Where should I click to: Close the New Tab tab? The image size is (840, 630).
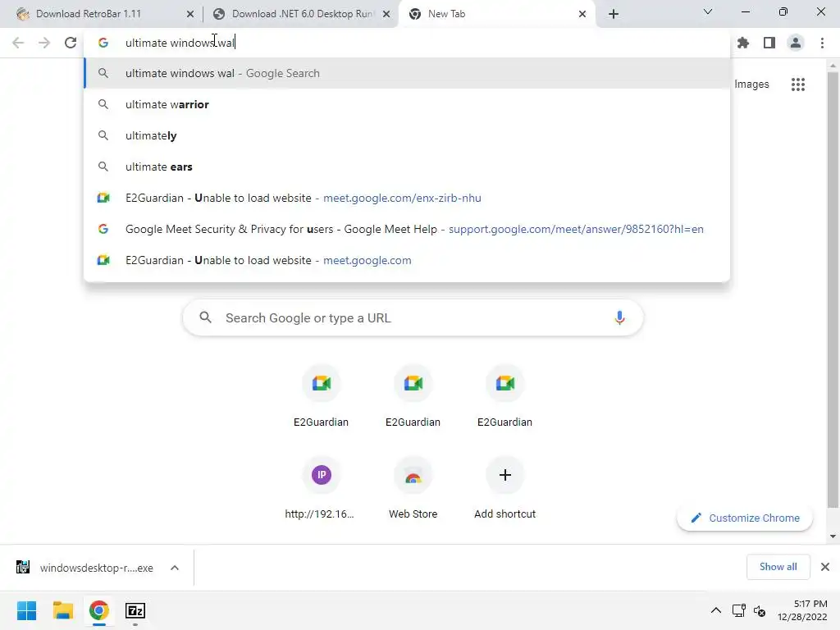582,14
